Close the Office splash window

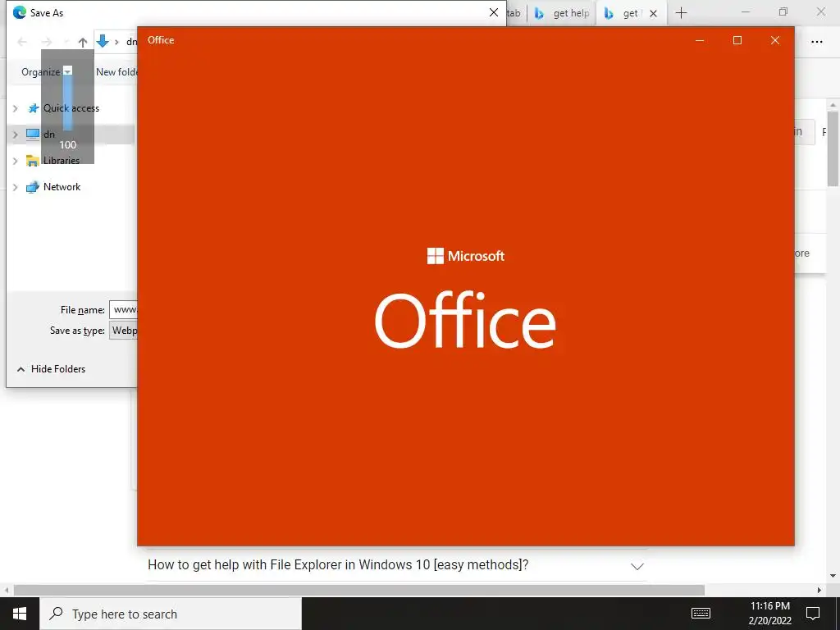click(774, 40)
